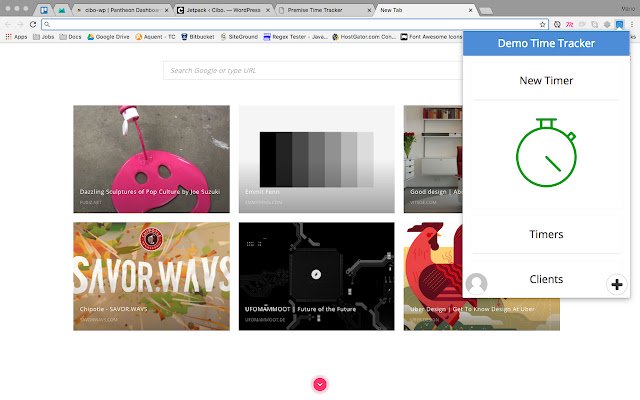Bookmark this page with the star icon
640x400 pixels.
(542, 24)
